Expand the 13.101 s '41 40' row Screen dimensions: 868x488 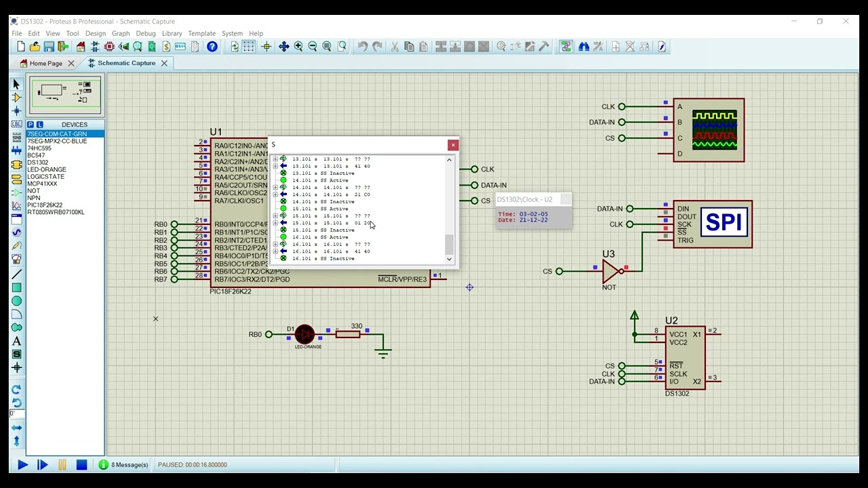point(275,166)
